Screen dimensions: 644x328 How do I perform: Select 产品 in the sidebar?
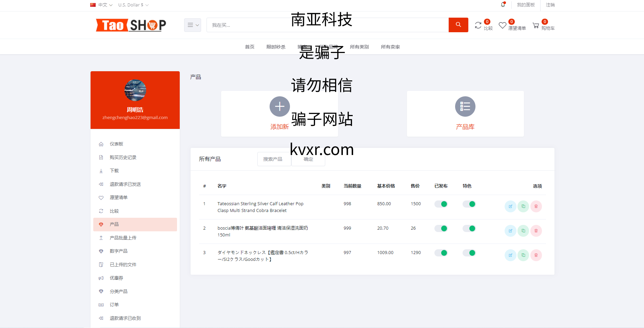135,225
